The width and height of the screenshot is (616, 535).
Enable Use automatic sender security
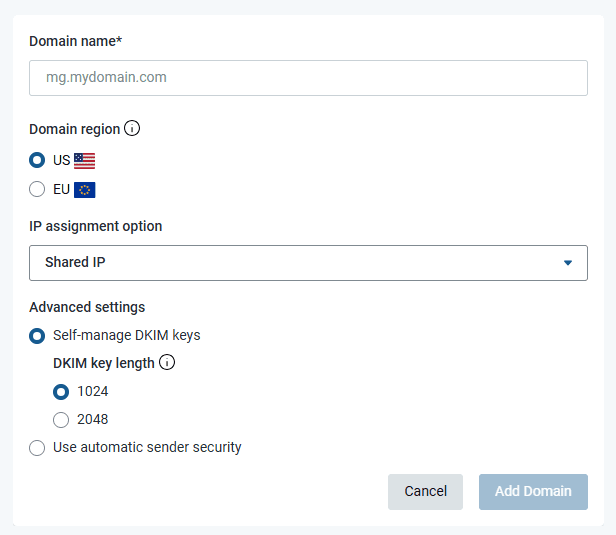tap(38, 447)
